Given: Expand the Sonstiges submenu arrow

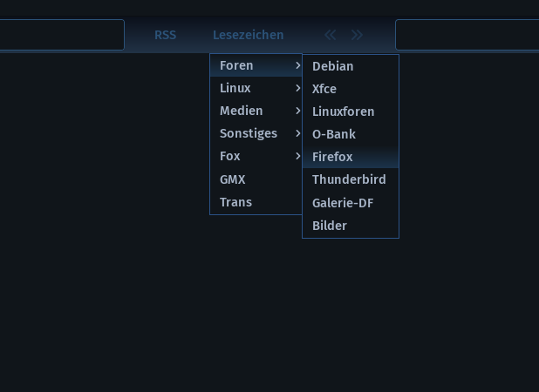Looking at the screenshot, I should coord(297,133).
